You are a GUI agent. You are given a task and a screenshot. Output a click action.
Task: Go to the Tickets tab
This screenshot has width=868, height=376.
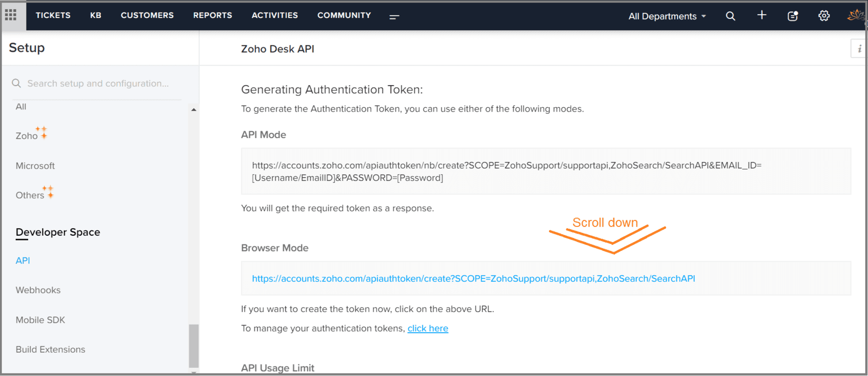pyautogui.click(x=53, y=15)
